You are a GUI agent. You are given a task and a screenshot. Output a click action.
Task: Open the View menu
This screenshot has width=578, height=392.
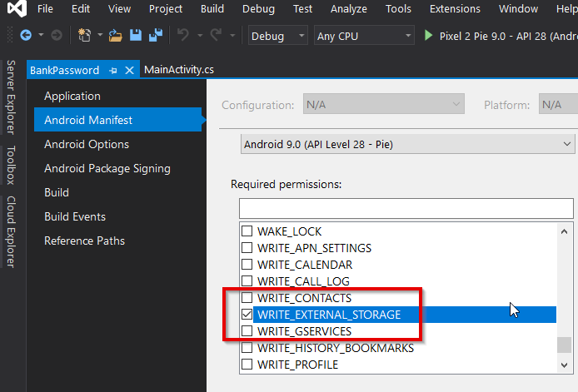click(x=119, y=8)
